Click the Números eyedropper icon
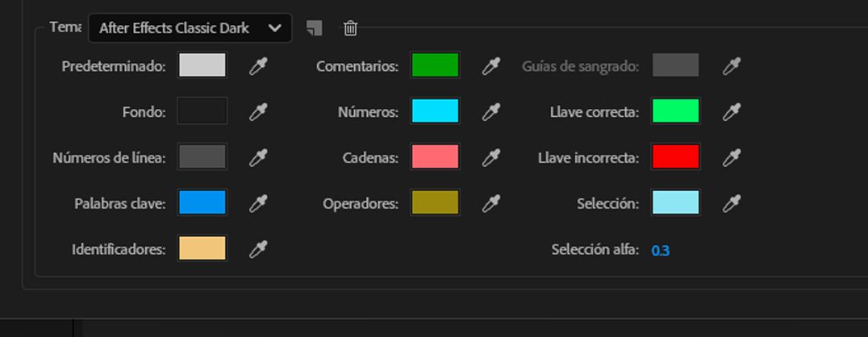 [490, 112]
